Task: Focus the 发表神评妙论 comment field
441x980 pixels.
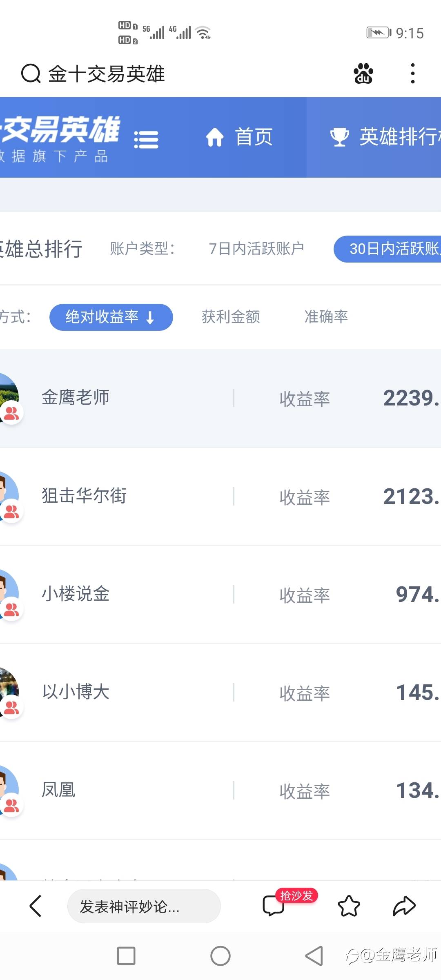Action: pyautogui.click(x=144, y=906)
